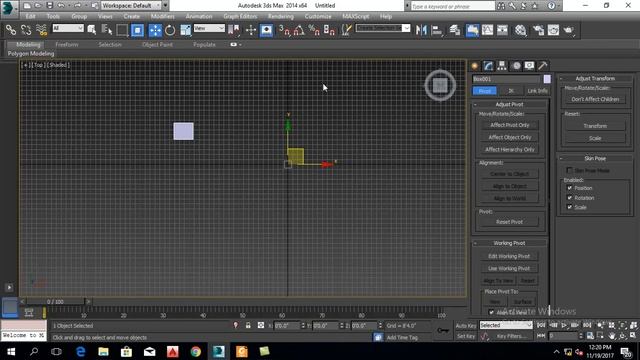Viewport: 640px width, 360px height.
Task: Click the Affect Object Only button
Action: (509, 138)
